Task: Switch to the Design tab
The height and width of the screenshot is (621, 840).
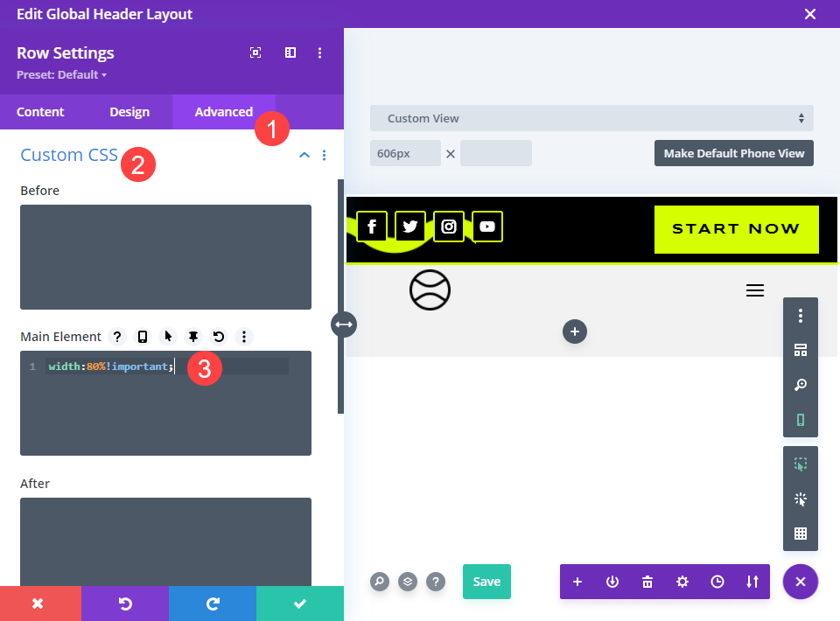Action: coord(129,112)
